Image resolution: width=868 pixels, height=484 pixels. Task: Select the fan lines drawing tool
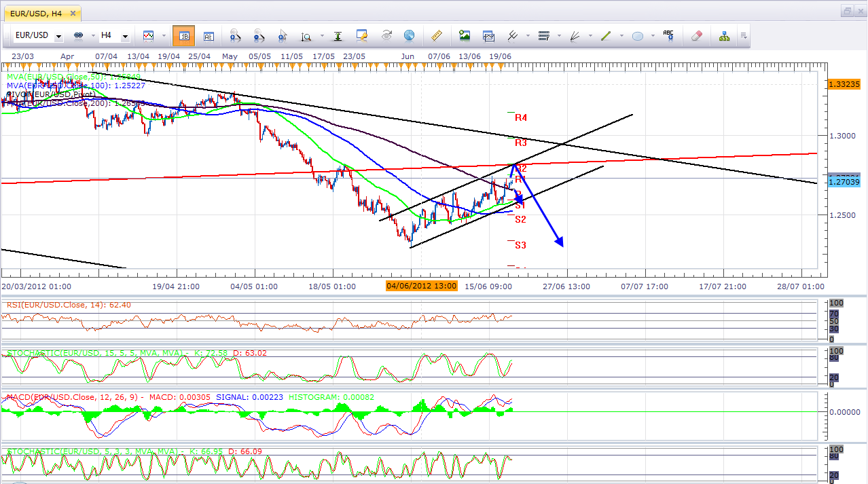pos(575,35)
